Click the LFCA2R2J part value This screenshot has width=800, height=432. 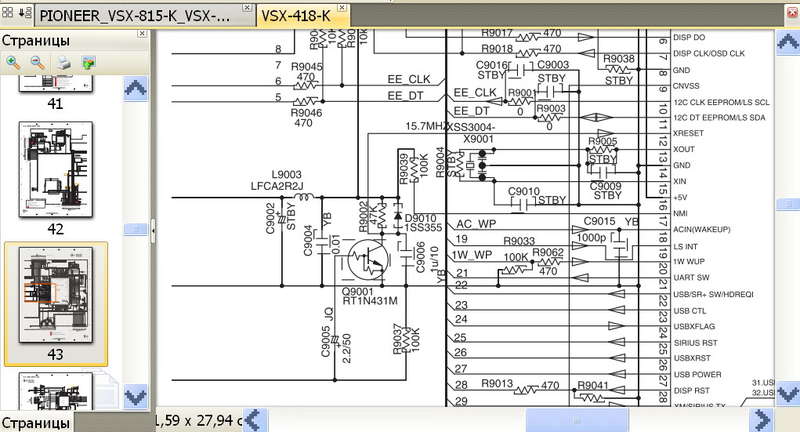pyautogui.click(x=276, y=186)
